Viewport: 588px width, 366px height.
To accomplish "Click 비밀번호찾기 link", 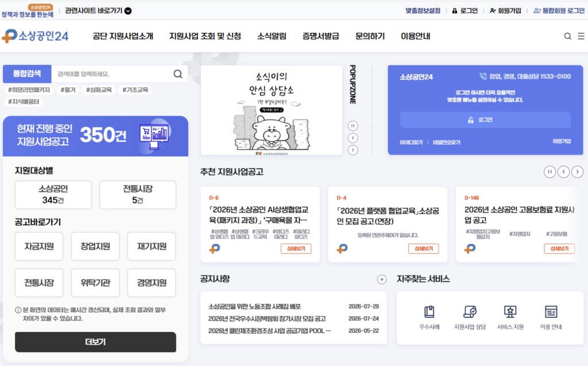I will tap(446, 142).
